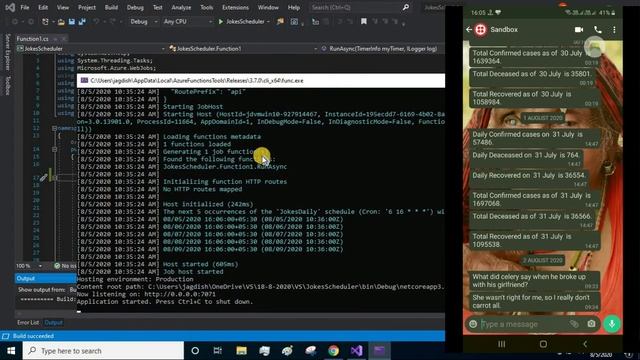Image resolution: width=640 pixels, height=360 pixels.
Task: Open the JokesScheduler.Function1 class dropdown
Action: coord(243,49)
